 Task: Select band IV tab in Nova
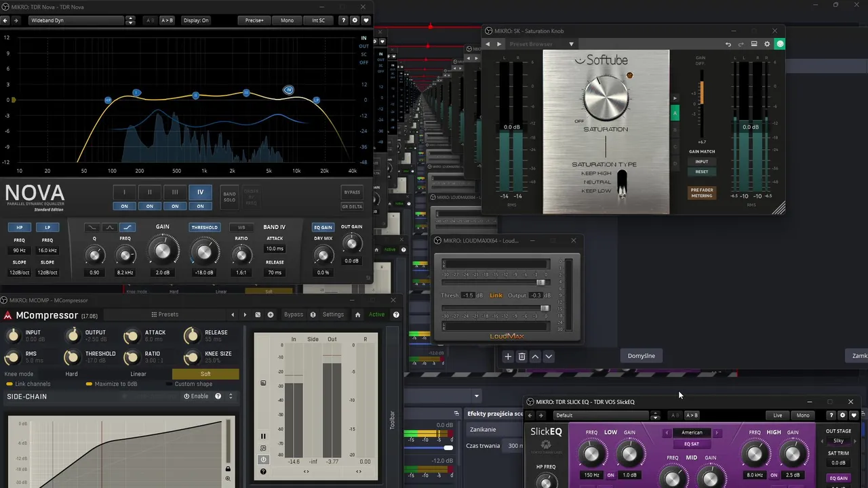pyautogui.click(x=200, y=192)
